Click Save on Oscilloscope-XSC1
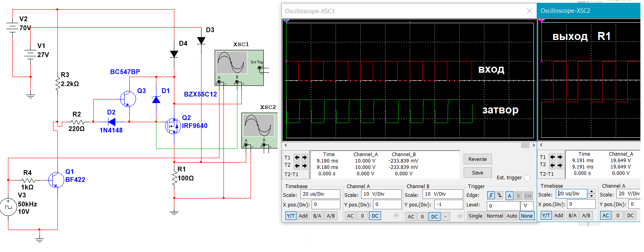Image resolution: width=644 pixels, height=252 pixels. click(477, 173)
